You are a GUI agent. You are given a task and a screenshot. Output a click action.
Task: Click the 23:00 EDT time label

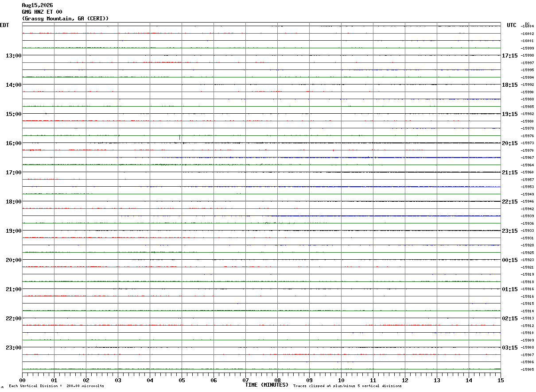(14, 348)
